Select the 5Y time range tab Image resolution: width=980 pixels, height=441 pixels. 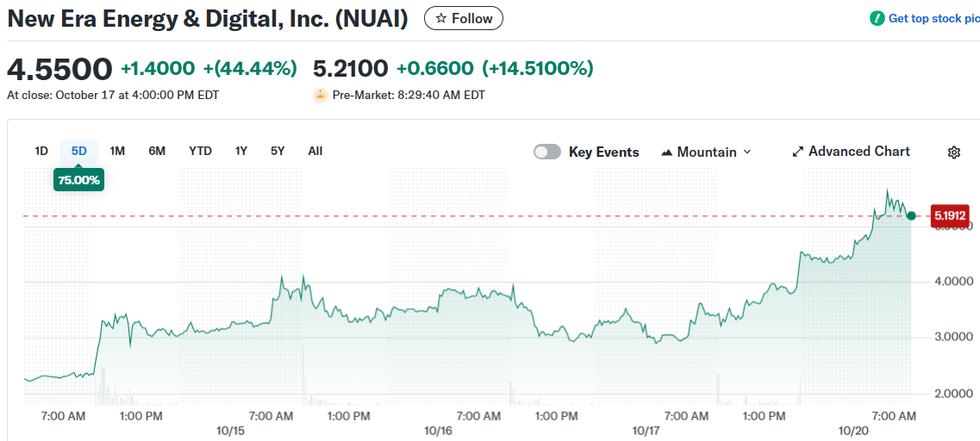click(278, 151)
